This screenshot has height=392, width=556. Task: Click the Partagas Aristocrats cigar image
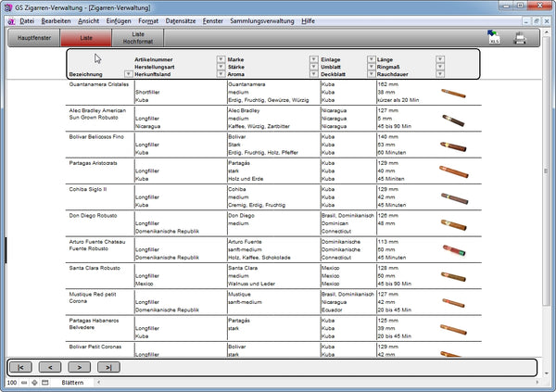(x=454, y=171)
